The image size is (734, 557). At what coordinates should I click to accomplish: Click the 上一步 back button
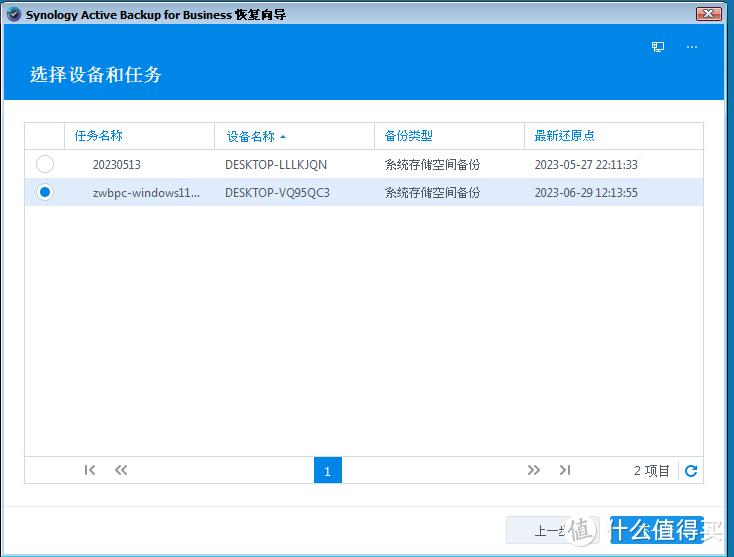[x=552, y=530]
